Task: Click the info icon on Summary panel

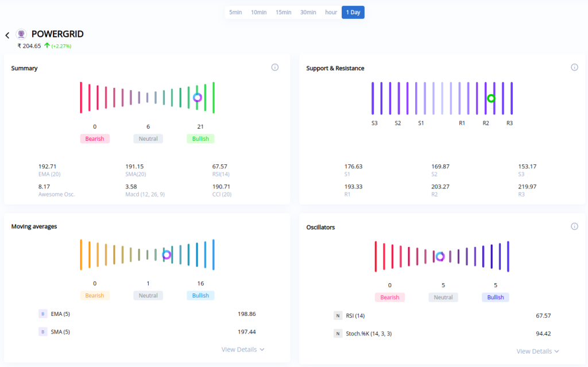Action: (x=274, y=67)
